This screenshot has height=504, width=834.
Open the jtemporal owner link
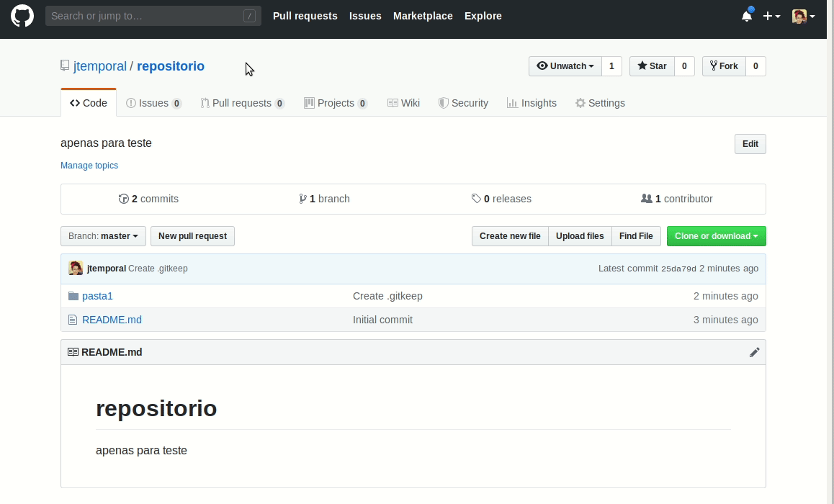coord(100,66)
